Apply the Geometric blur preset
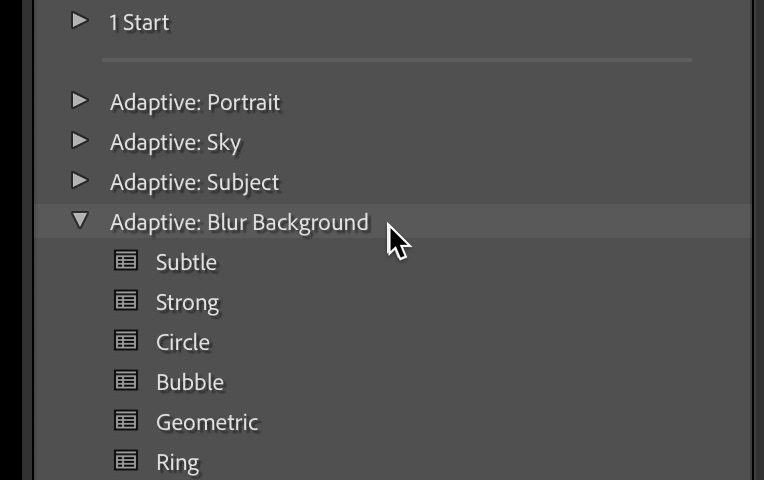The width and height of the screenshot is (764, 480). click(207, 422)
